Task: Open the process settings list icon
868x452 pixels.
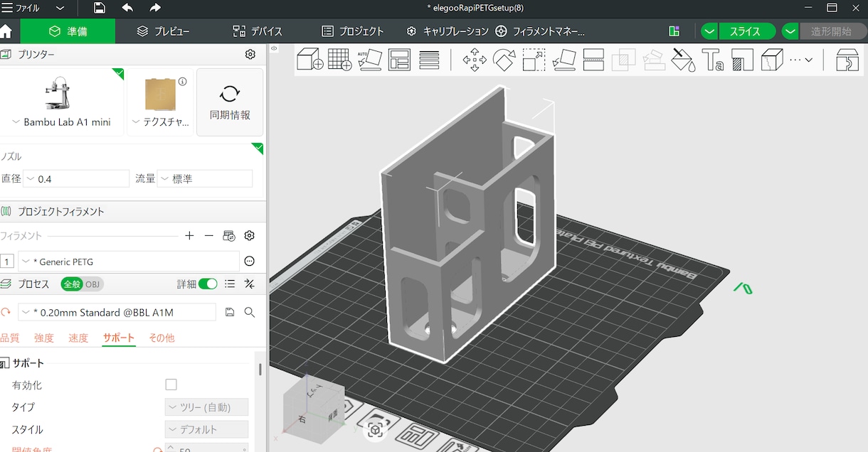Action: pyautogui.click(x=230, y=284)
